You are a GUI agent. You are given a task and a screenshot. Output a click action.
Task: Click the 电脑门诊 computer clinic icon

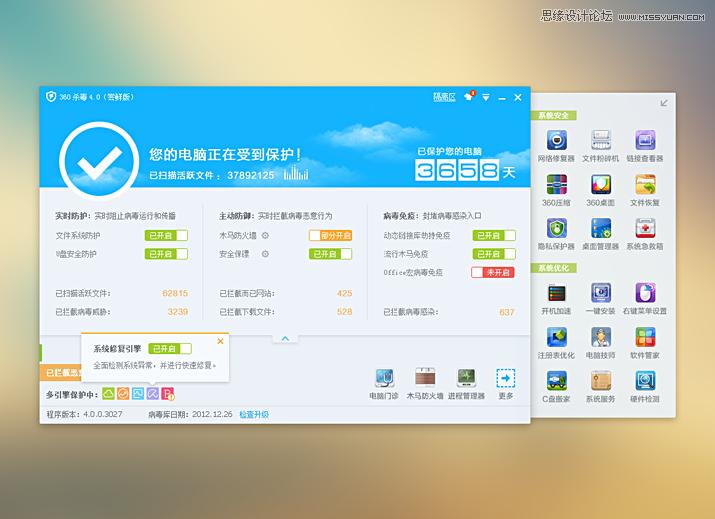(x=384, y=379)
